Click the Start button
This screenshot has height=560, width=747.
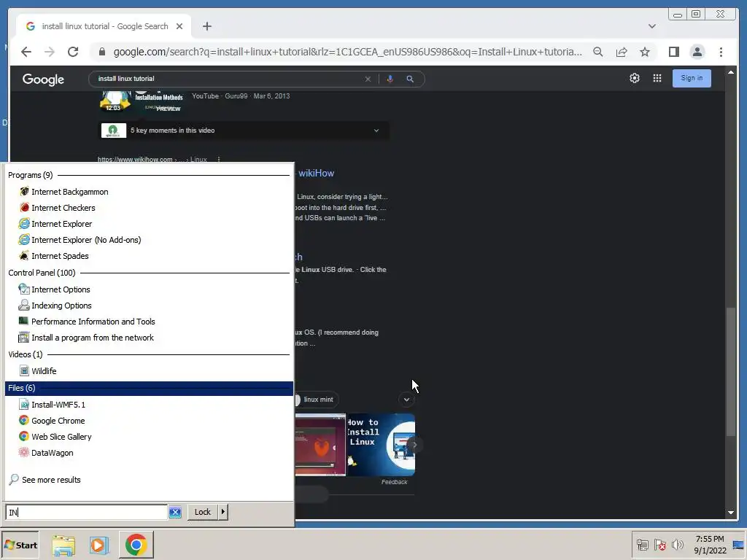click(20, 545)
